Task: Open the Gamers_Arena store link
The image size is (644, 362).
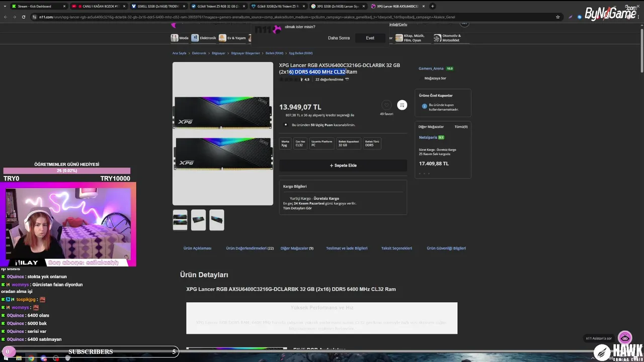Action: point(431,68)
